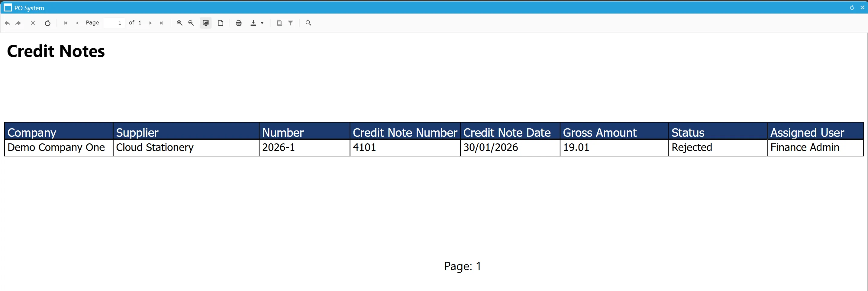The width and height of the screenshot is (868, 291).
Task: Open export format dropdown arrow
Action: click(x=262, y=23)
